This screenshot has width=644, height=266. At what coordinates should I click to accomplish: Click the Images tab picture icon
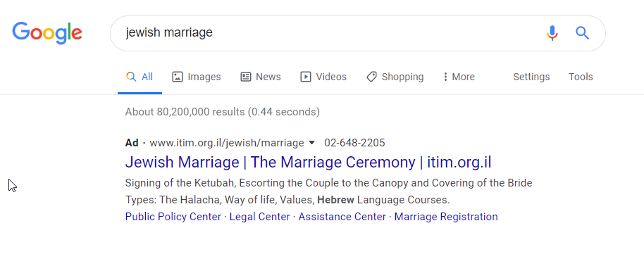click(x=178, y=77)
